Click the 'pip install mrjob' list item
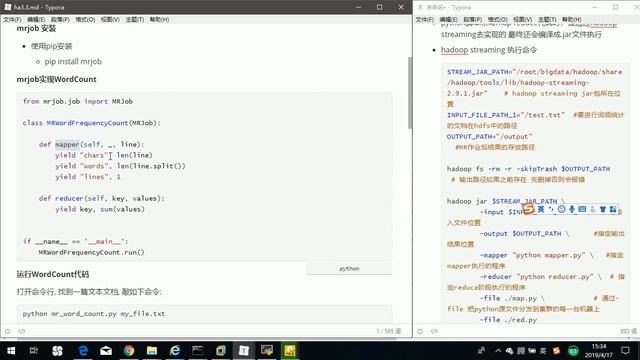This screenshot has height=360, width=640. click(73, 62)
